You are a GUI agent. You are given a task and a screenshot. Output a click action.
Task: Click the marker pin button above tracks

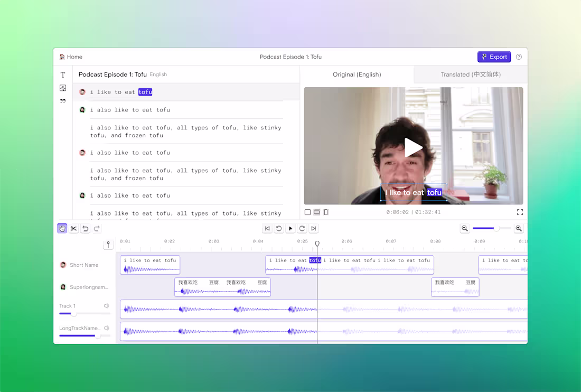(108, 245)
